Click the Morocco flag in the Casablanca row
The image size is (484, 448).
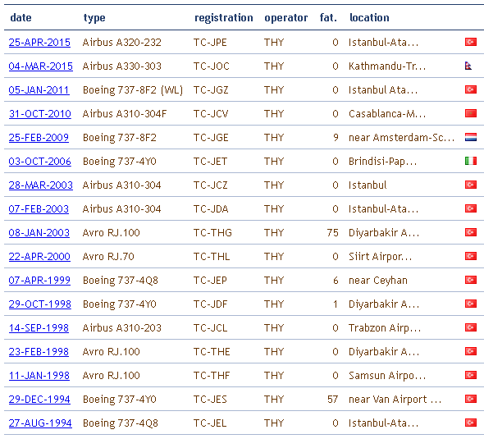point(471,113)
